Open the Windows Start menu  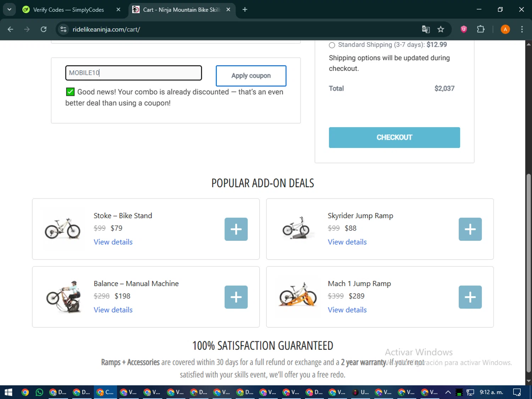(x=9, y=392)
